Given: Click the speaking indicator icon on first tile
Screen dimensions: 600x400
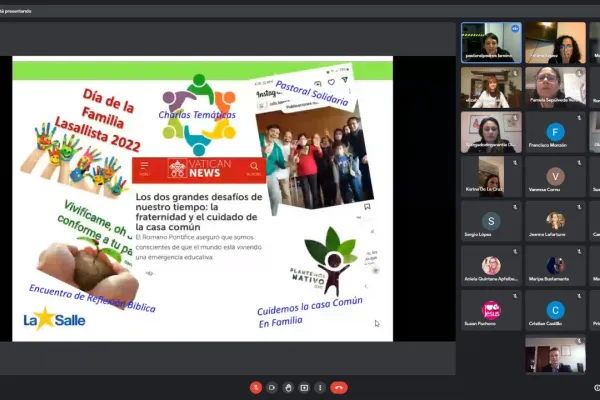Looking at the screenshot, I should pyautogui.click(x=515, y=28).
